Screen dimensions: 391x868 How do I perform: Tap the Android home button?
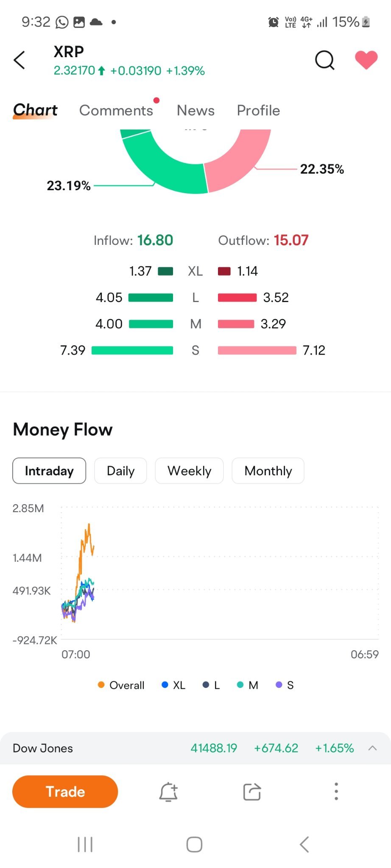tap(195, 844)
